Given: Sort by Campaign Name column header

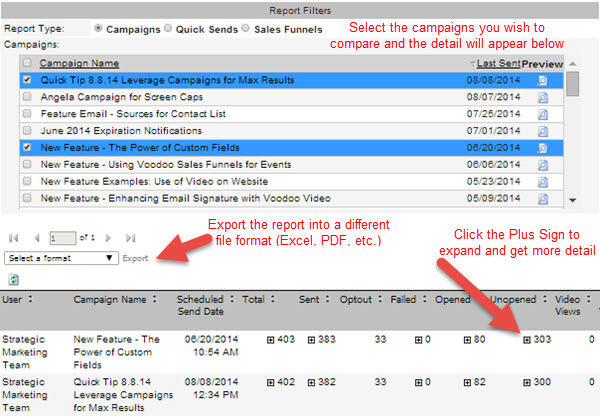Looking at the screenshot, I should tap(79, 63).
